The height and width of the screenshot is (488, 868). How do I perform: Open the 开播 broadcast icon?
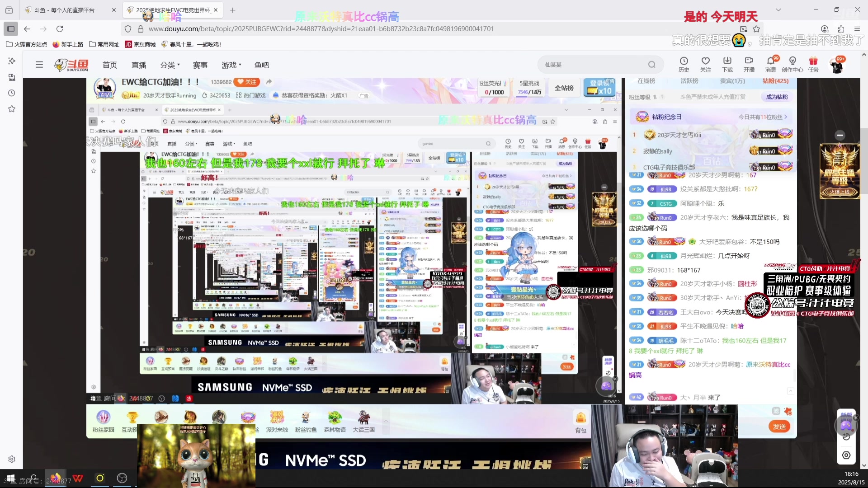(749, 65)
